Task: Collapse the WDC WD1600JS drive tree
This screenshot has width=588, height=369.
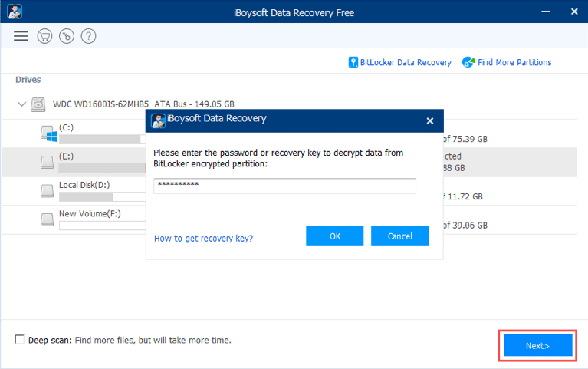Action: click(x=21, y=104)
